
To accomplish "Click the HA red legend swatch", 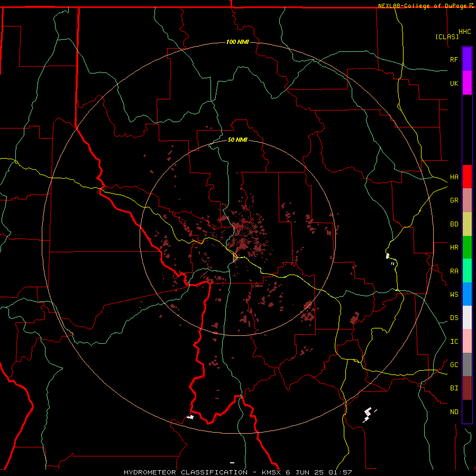I will point(467,177).
